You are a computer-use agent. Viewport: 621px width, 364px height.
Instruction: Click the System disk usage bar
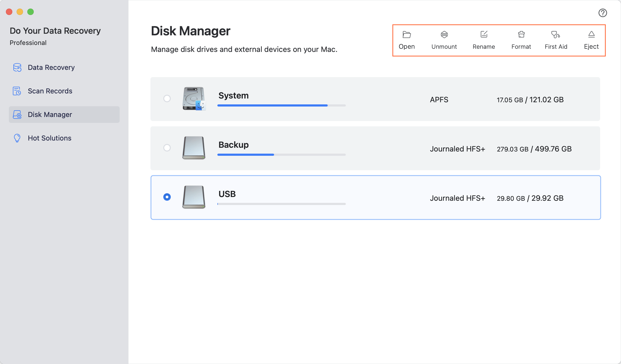coord(281,105)
